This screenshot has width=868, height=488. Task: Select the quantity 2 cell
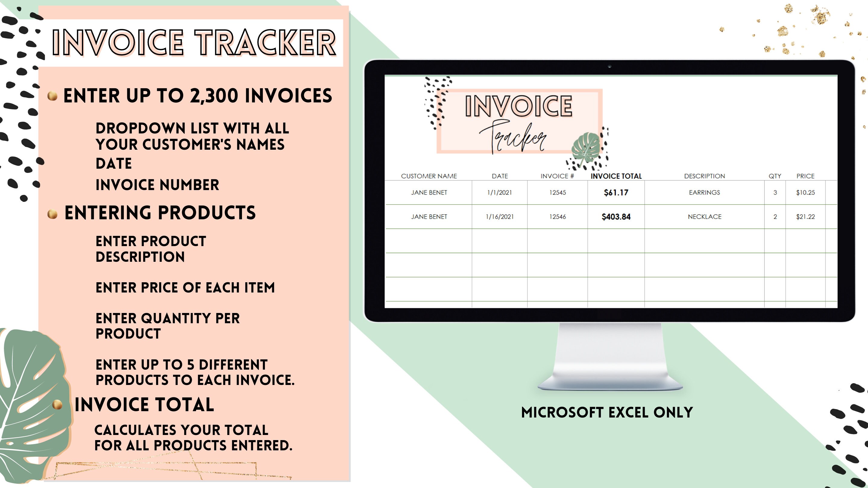[775, 217]
